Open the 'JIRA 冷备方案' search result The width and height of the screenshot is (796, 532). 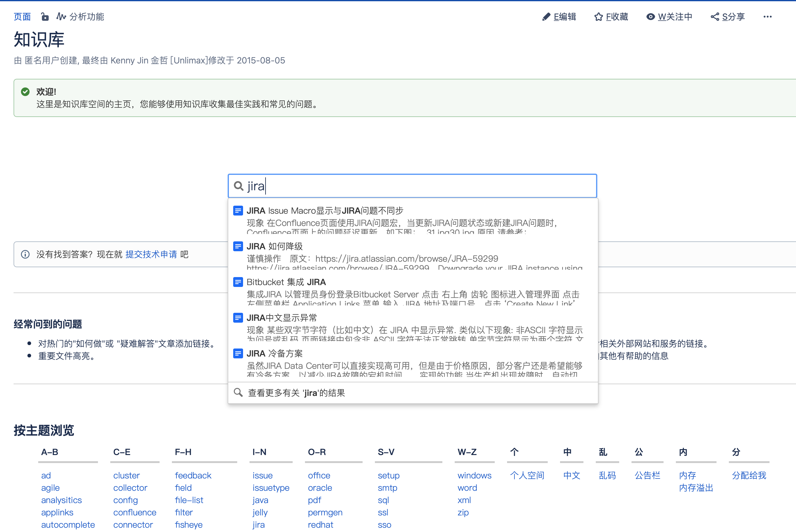point(274,353)
